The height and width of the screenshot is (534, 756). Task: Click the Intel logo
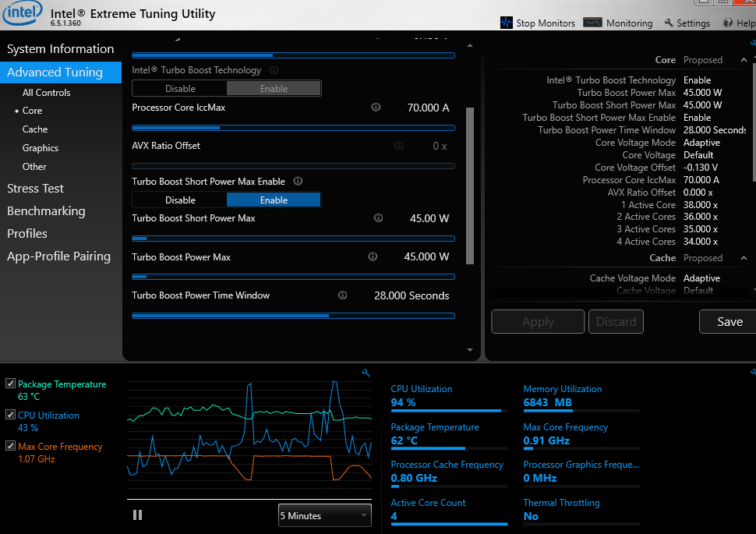(22, 12)
